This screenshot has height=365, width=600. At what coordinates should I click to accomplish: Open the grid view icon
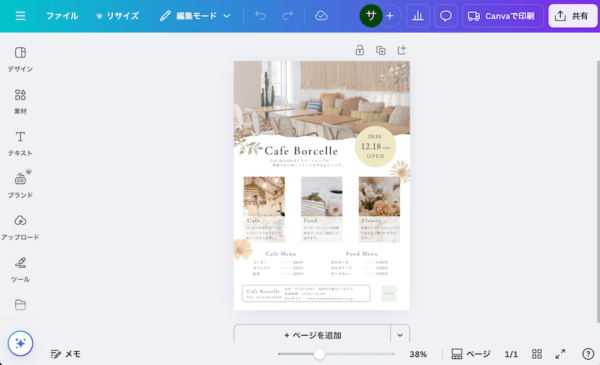(537, 354)
